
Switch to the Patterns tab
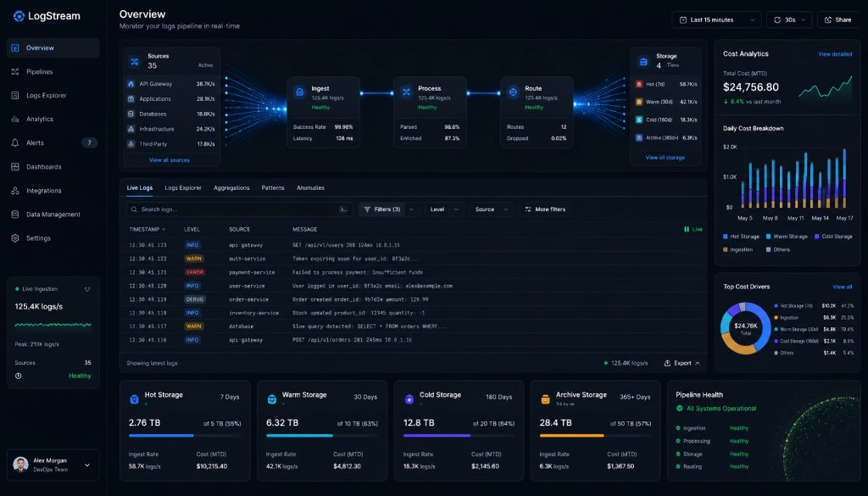pyautogui.click(x=272, y=187)
